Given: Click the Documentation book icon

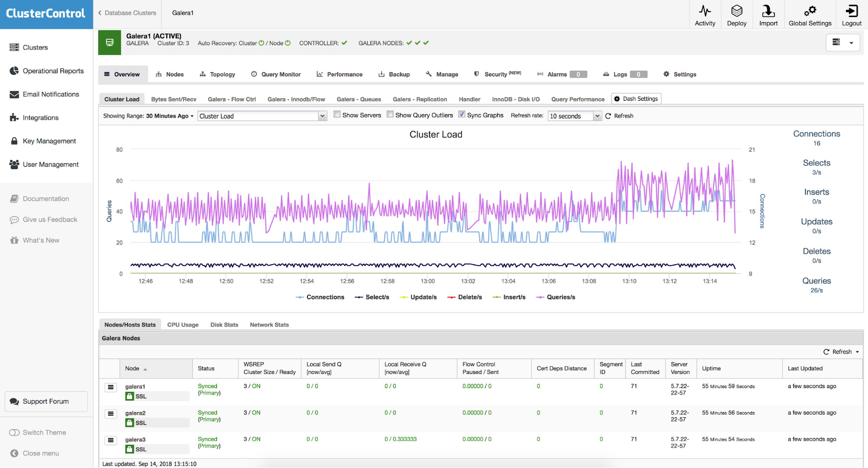Looking at the screenshot, I should [x=14, y=199].
